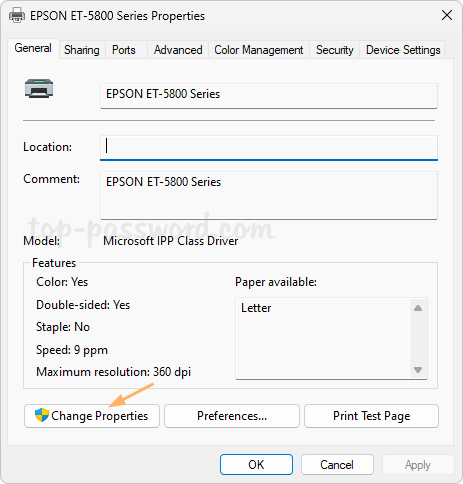
Task: Select the Security tab
Action: (334, 50)
